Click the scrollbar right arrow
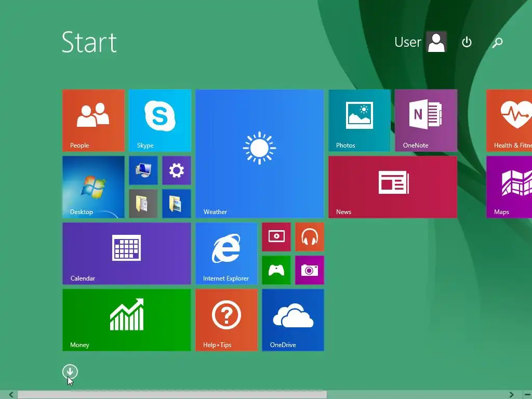The height and width of the screenshot is (399, 532). coord(511,395)
